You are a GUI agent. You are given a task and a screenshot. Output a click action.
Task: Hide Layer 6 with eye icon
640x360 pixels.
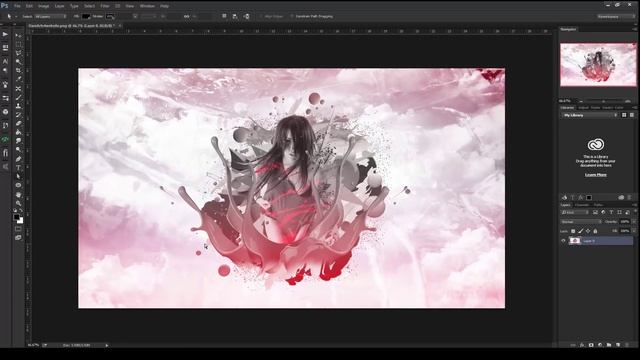tap(564, 241)
